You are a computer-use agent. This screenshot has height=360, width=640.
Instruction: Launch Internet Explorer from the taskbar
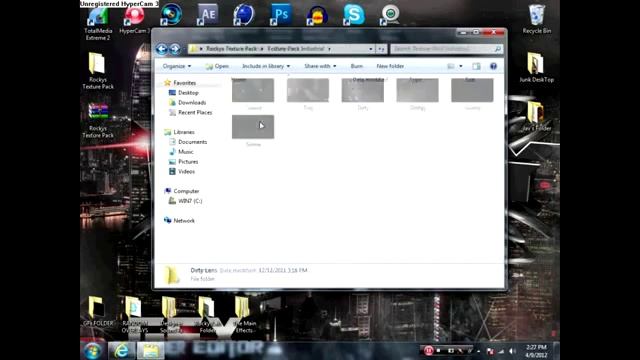[x=121, y=351]
